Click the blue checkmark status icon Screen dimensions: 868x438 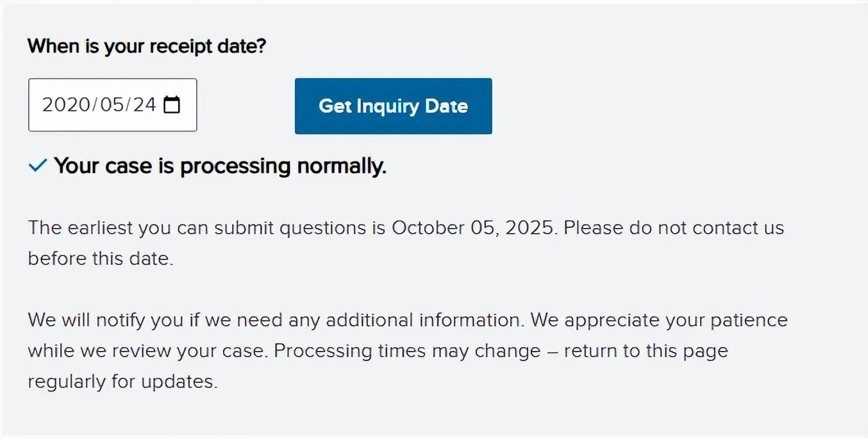point(38,166)
